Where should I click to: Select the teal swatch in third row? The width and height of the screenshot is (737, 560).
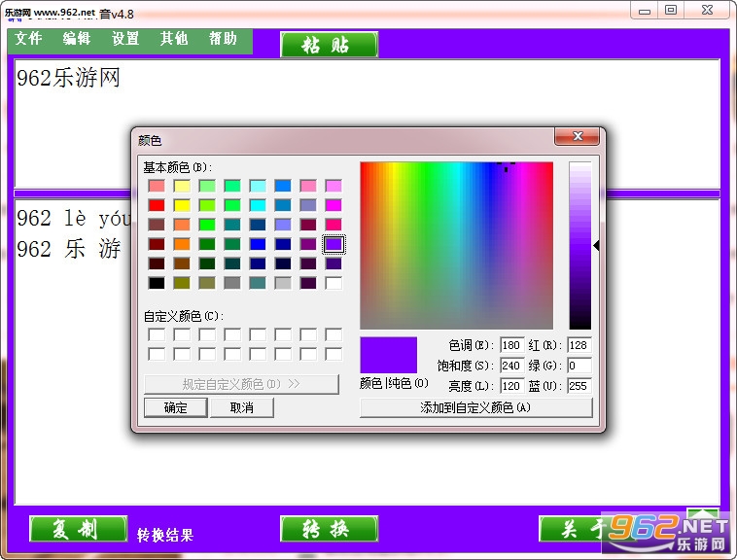pos(232,225)
